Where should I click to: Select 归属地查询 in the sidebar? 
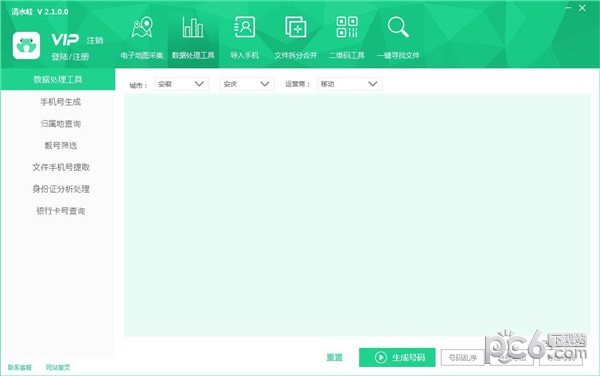pos(60,124)
